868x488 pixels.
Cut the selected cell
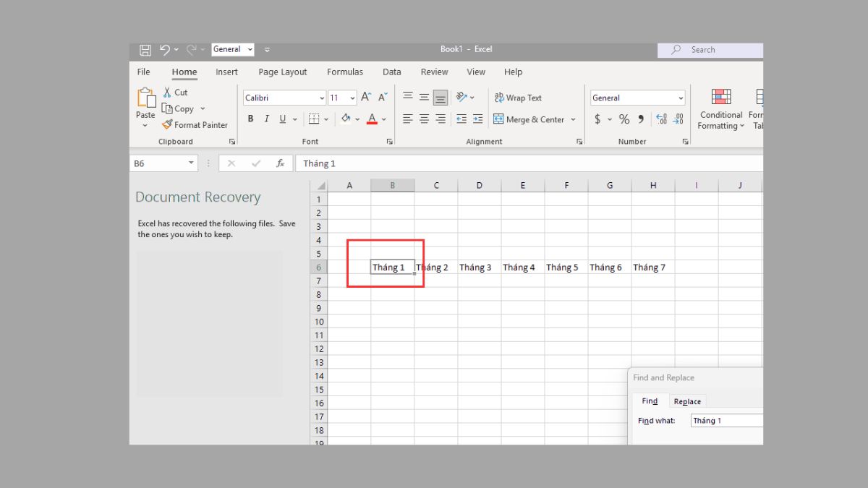tap(176, 92)
